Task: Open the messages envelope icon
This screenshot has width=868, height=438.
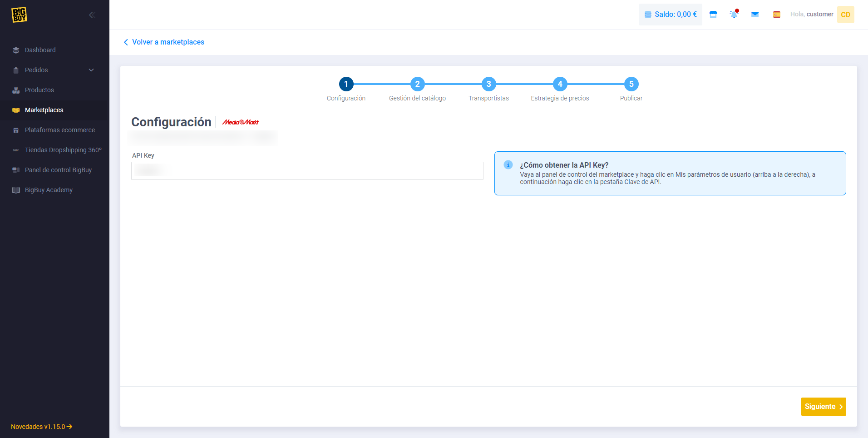Action: click(755, 15)
